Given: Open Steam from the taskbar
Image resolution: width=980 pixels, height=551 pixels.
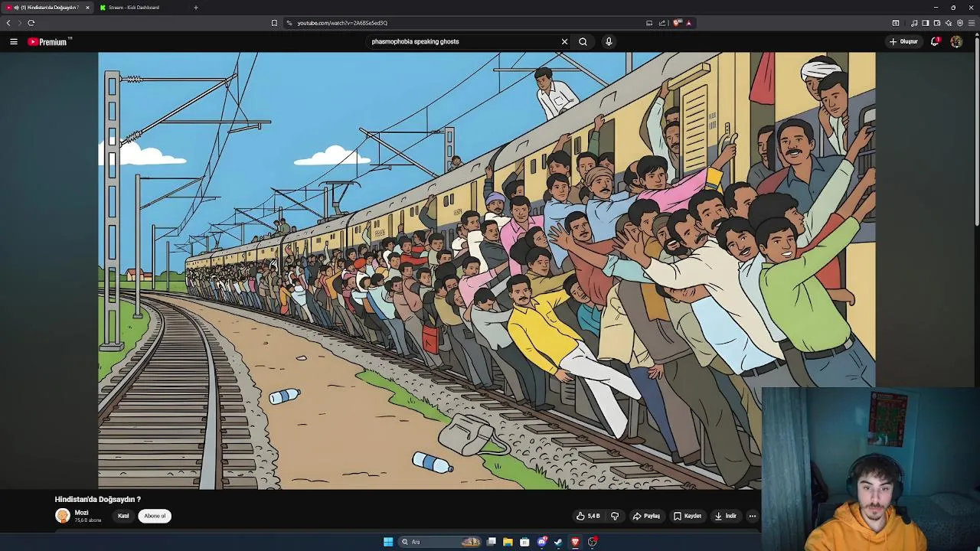Looking at the screenshot, I should [x=558, y=542].
